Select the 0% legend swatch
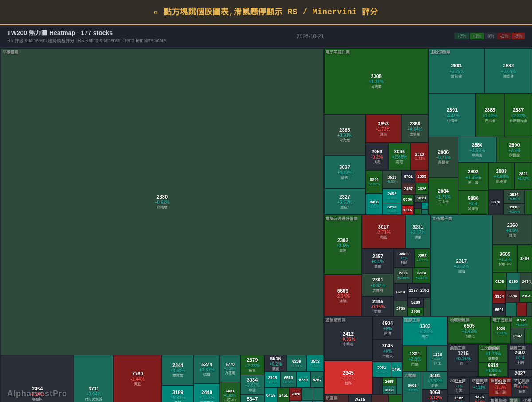This screenshot has width=532, height=402. click(x=491, y=36)
